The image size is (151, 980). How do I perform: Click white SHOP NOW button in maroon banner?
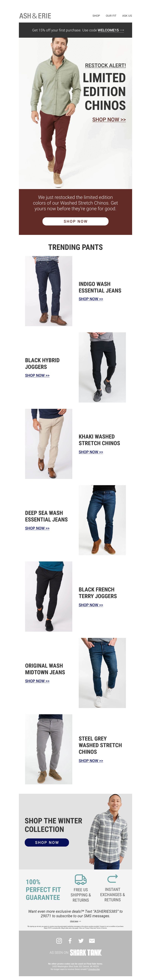click(75, 221)
